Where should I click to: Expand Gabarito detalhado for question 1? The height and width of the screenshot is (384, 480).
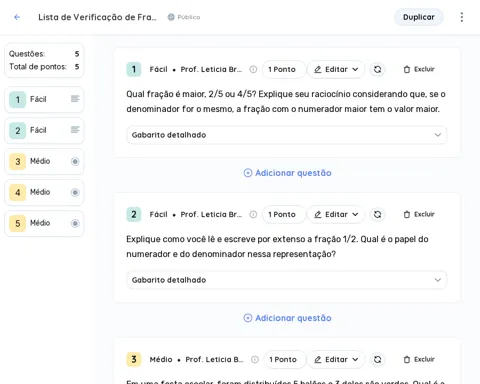click(286, 135)
